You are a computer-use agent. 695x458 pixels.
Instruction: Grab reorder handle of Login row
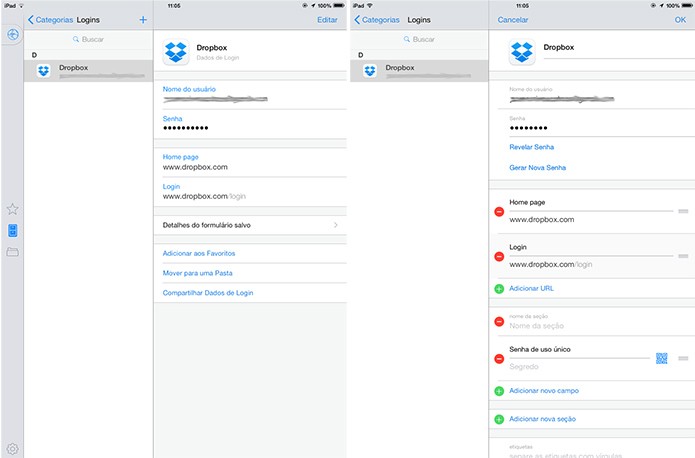(x=683, y=256)
